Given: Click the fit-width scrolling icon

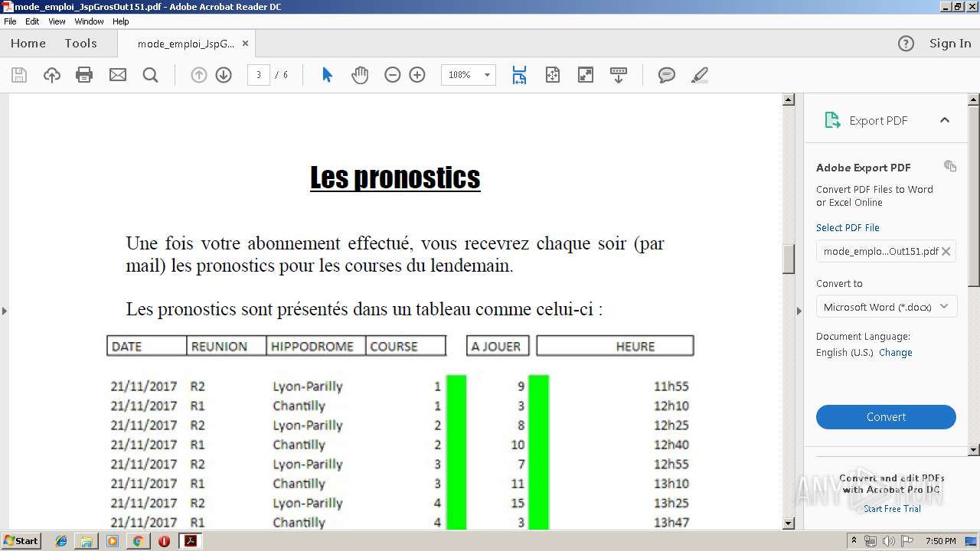Looking at the screenshot, I should pos(519,75).
